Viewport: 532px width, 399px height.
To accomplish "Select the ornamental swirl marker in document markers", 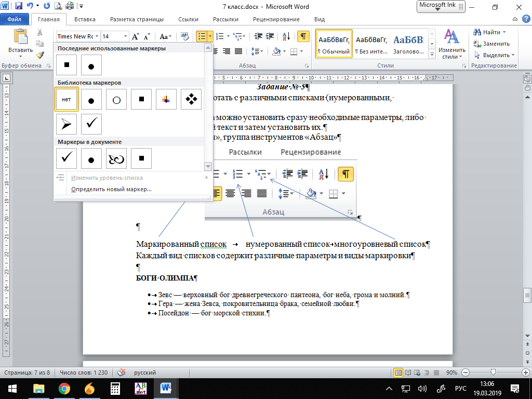I will tap(116, 158).
